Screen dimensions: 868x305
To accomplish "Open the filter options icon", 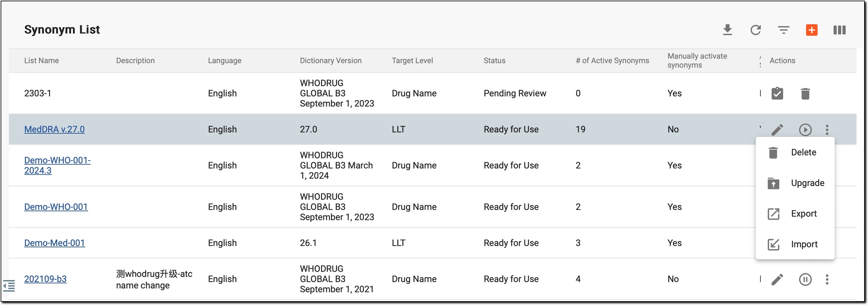I will tap(784, 30).
